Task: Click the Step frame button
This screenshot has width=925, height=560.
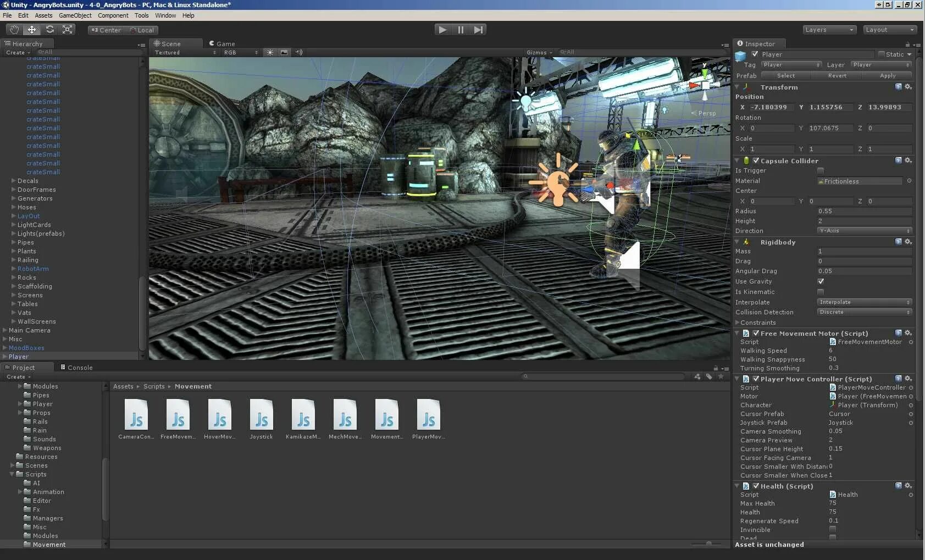Action: point(478,30)
